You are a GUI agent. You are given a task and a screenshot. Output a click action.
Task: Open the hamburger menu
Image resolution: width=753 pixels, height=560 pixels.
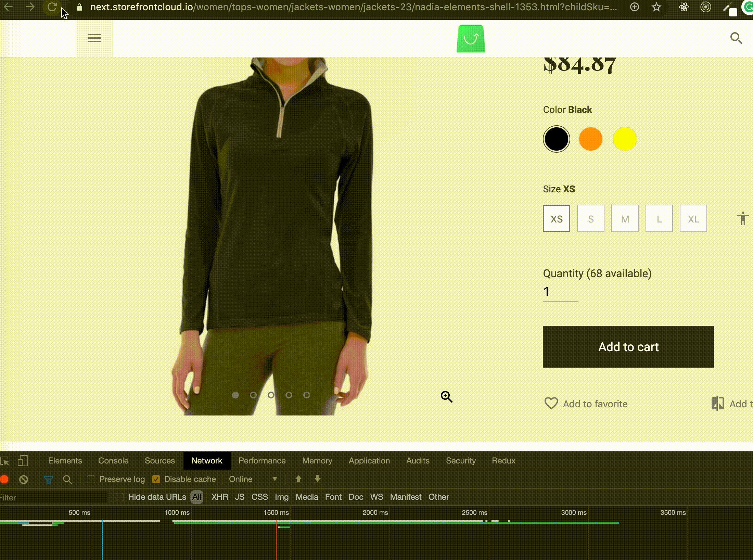click(x=94, y=38)
